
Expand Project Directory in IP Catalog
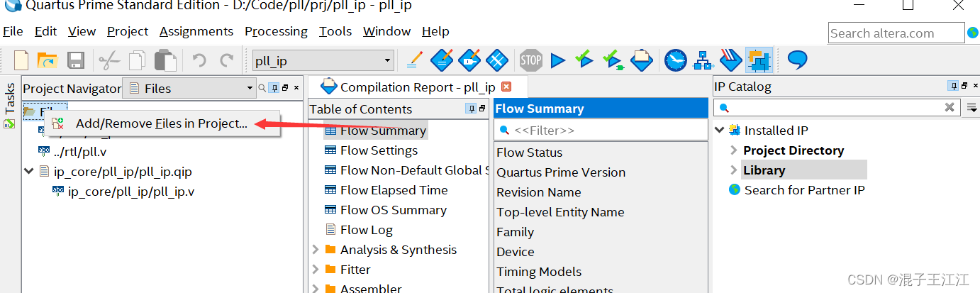click(x=734, y=150)
